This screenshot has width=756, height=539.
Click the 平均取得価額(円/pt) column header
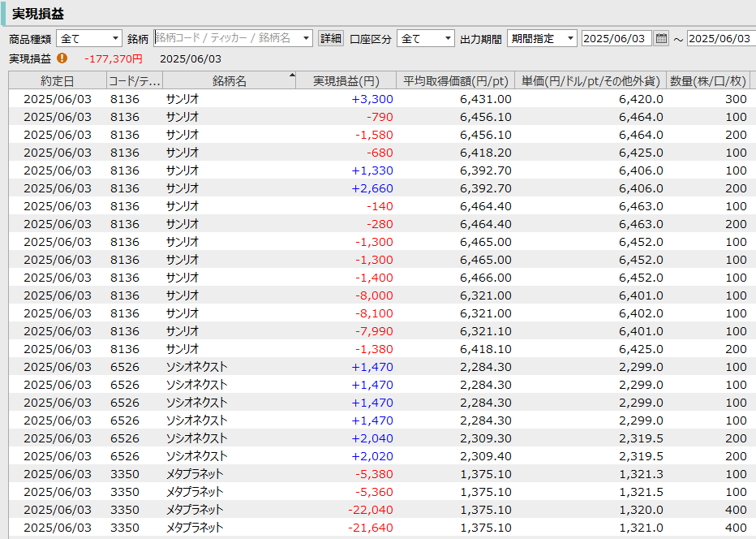pyautogui.click(x=455, y=80)
